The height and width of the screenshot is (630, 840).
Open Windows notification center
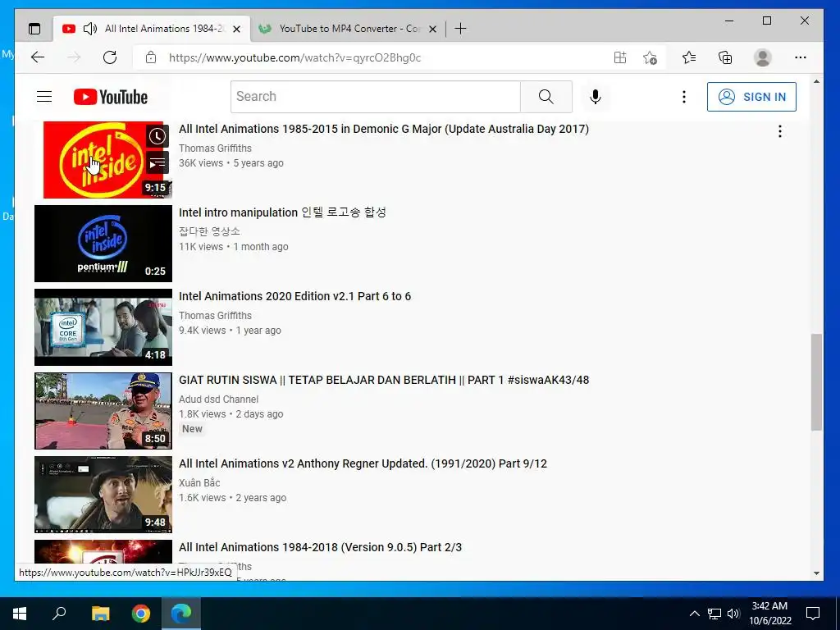[x=813, y=614]
